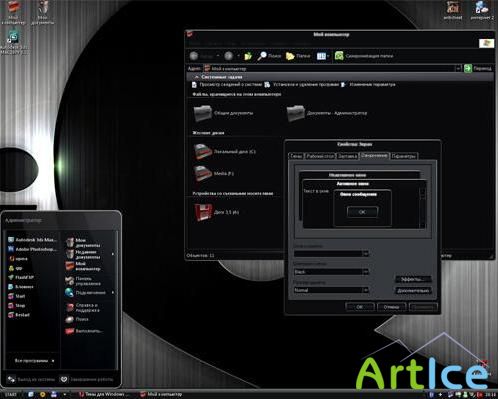Open the Общие документы folder

pos(224,113)
